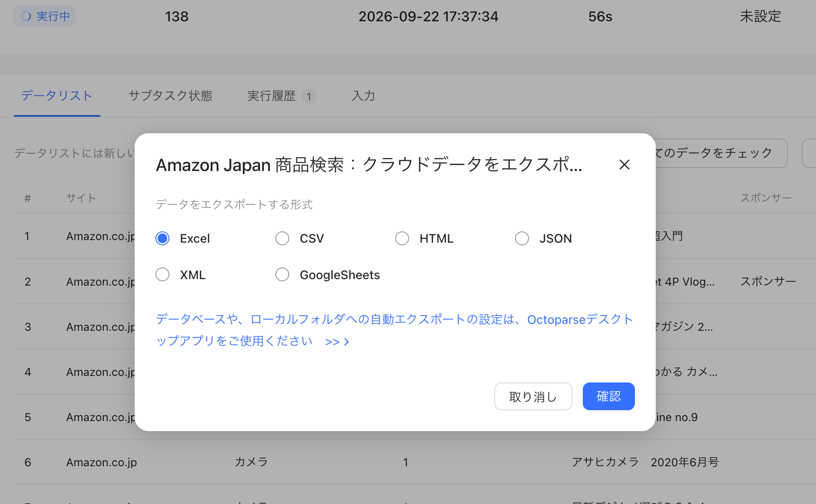This screenshot has width=816, height=504.
Task: Click the 56s duration value
Action: [600, 16]
